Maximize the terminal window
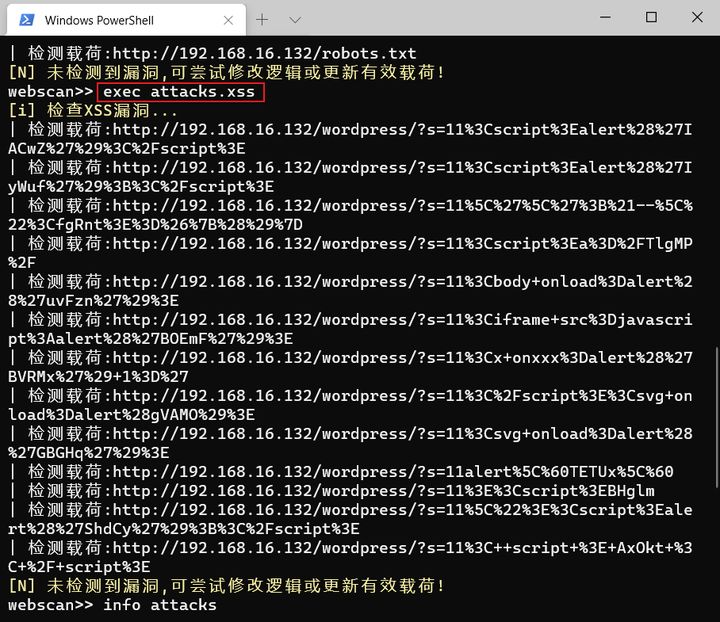Screen dimensions: 720x622 [651, 17]
